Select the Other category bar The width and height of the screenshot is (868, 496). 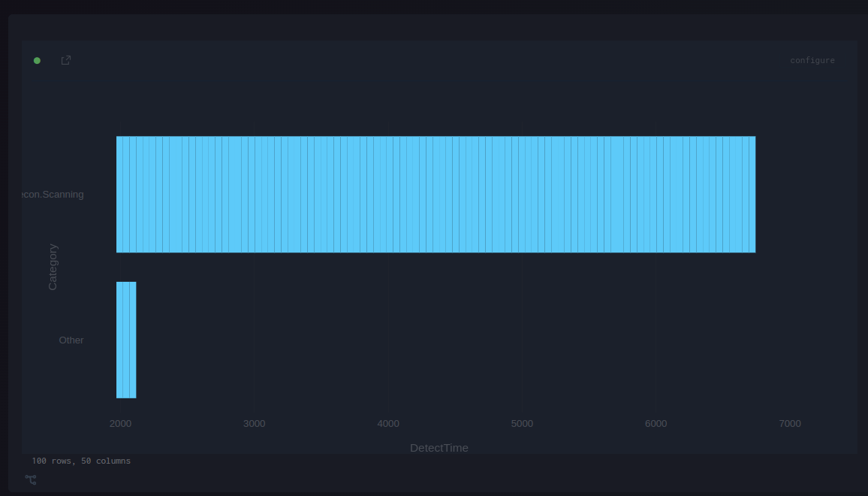tap(126, 340)
